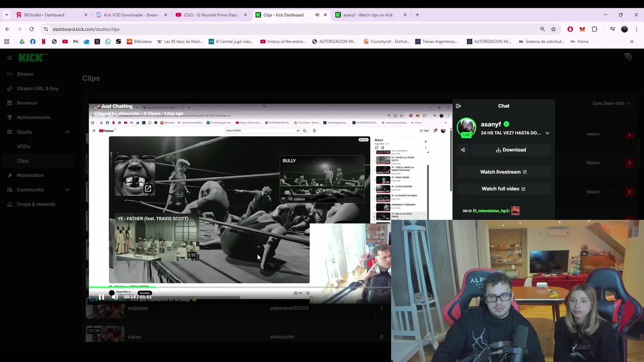Open VODs under Studio

(x=23, y=146)
